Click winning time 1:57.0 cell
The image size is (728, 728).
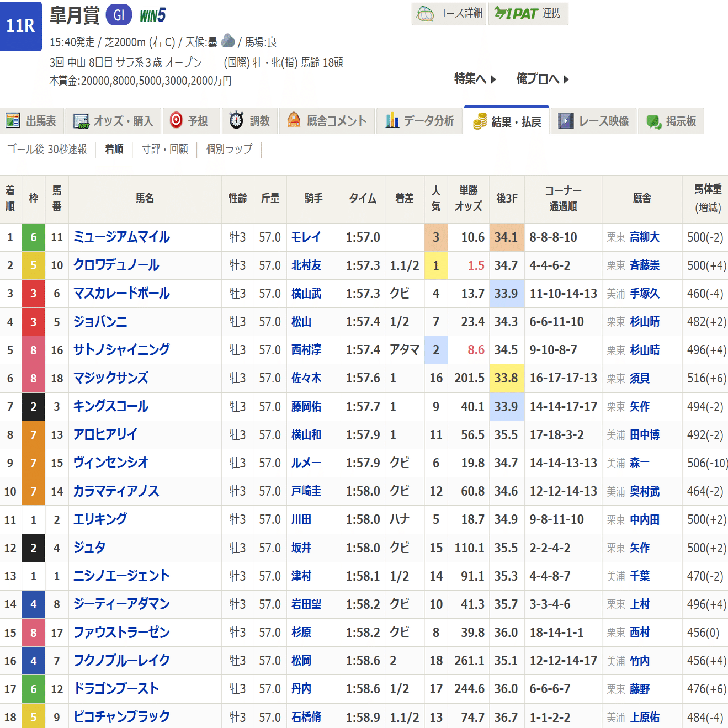click(363, 237)
